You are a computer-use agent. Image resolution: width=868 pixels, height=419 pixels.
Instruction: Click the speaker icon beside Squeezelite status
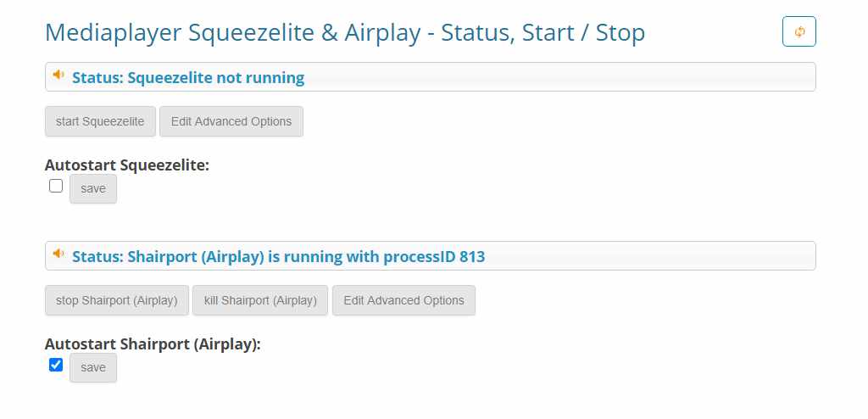(58, 75)
